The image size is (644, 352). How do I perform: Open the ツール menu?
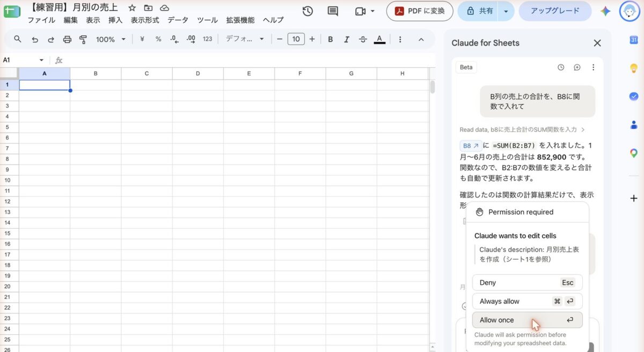pyautogui.click(x=207, y=20)
